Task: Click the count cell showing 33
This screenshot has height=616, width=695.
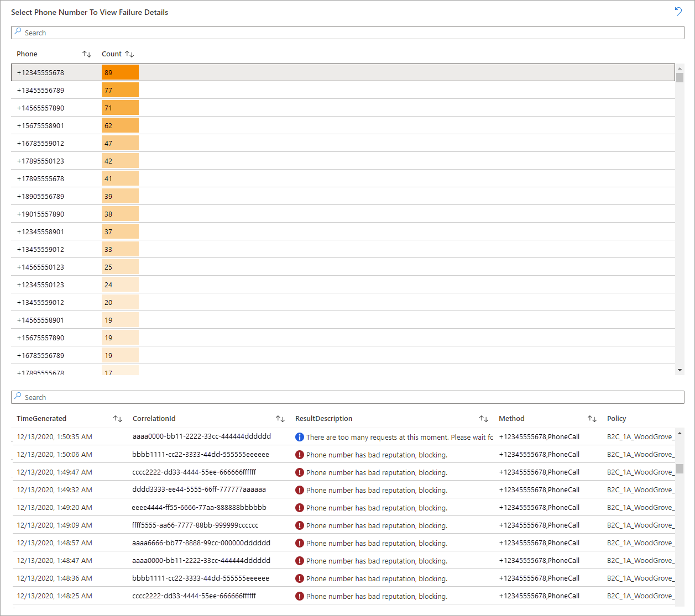Action: click(120, 249)
